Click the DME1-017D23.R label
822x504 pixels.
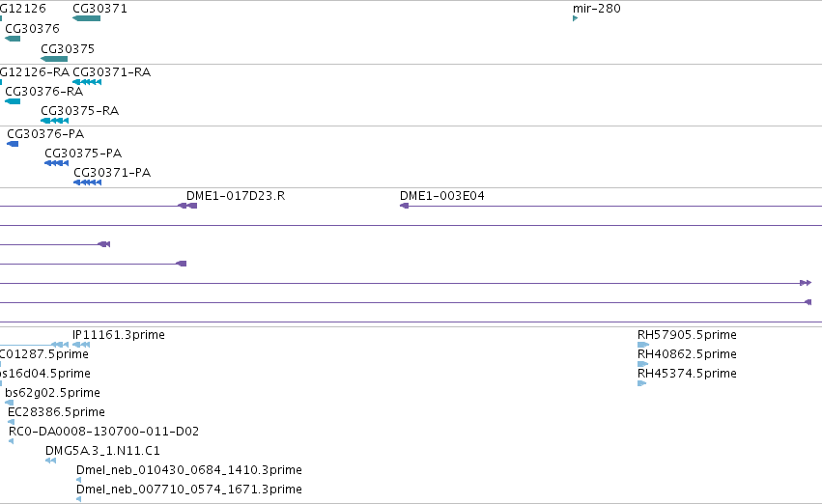(236, 195)
